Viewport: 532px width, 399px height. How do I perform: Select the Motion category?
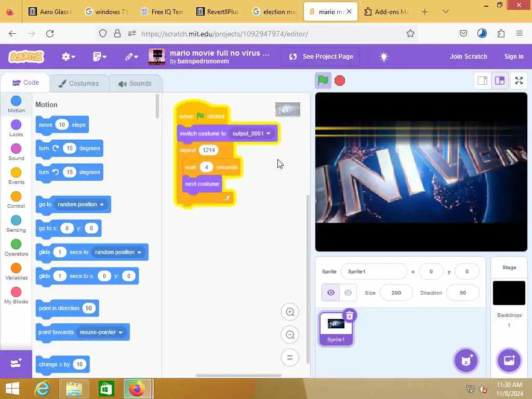coord(16,104)
